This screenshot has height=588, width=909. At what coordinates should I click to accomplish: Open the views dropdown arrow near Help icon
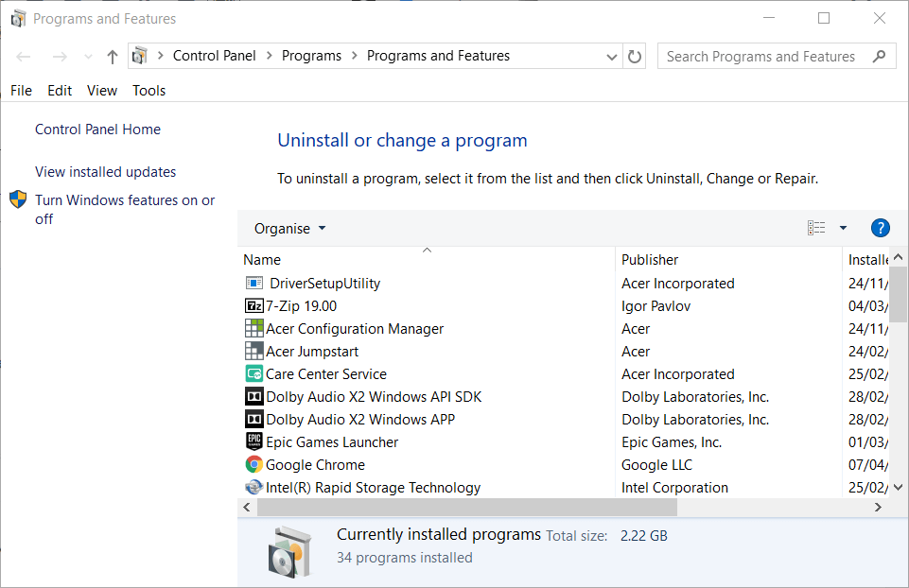843,227
